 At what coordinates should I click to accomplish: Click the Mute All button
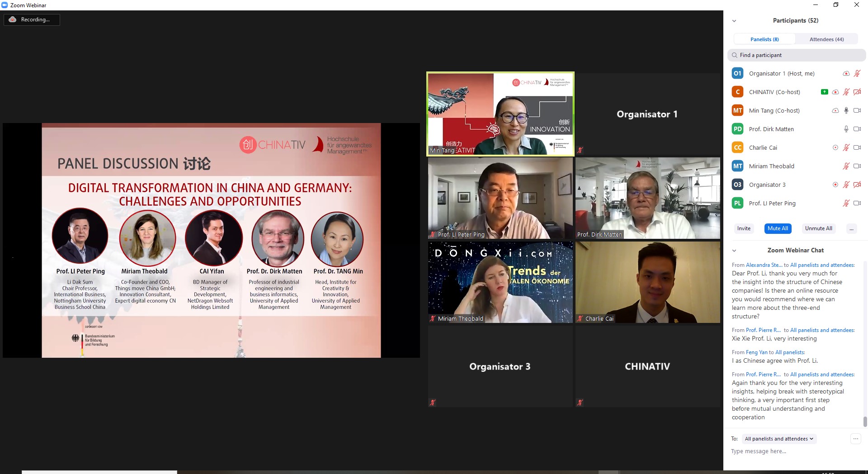[778, 228]
